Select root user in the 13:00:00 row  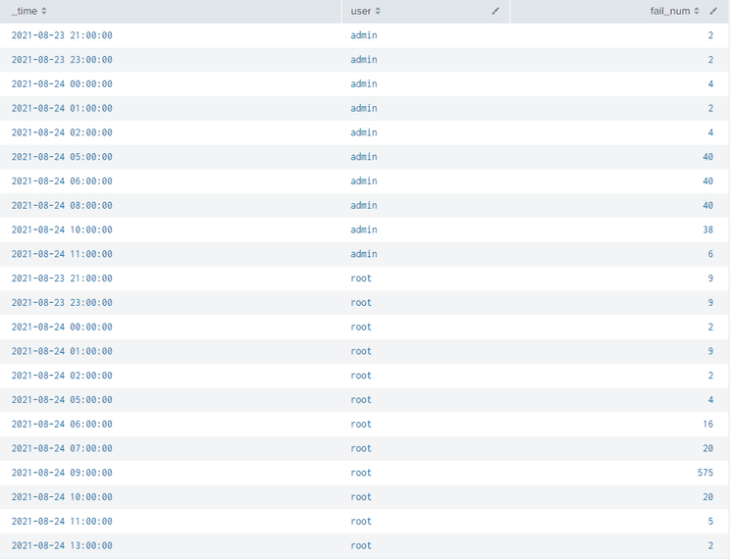click(361, 545)
